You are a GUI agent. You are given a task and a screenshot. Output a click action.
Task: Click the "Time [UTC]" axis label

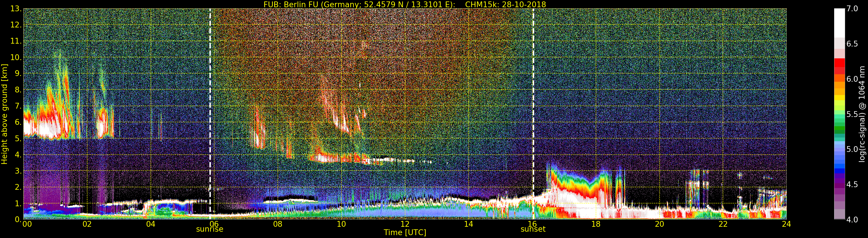405,232
